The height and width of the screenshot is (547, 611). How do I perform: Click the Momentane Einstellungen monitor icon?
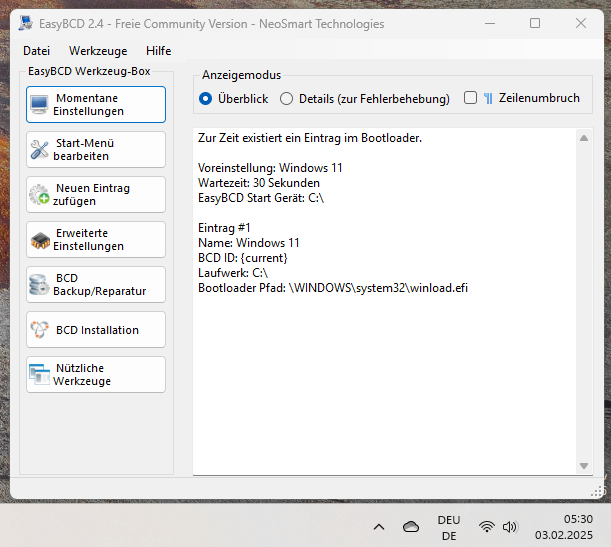39,104
